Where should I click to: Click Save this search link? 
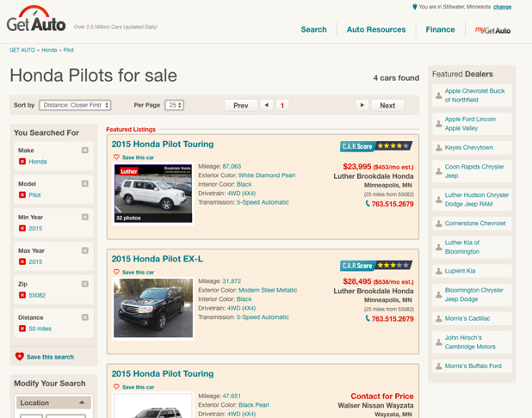click(50, 357)
